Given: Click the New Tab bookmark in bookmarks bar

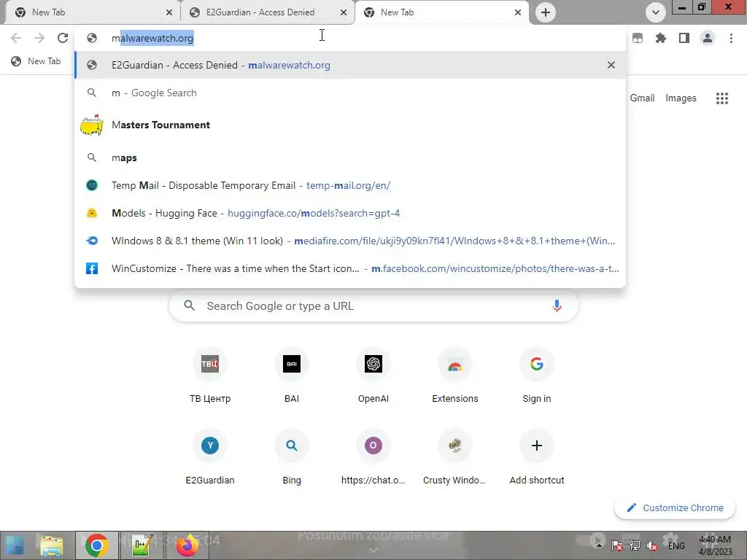Looking at the screenshot, I should (36, 61).
